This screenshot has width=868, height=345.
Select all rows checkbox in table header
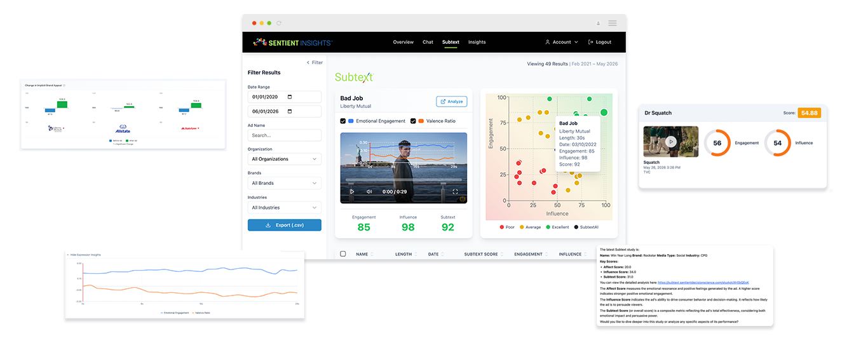[343, 254]
